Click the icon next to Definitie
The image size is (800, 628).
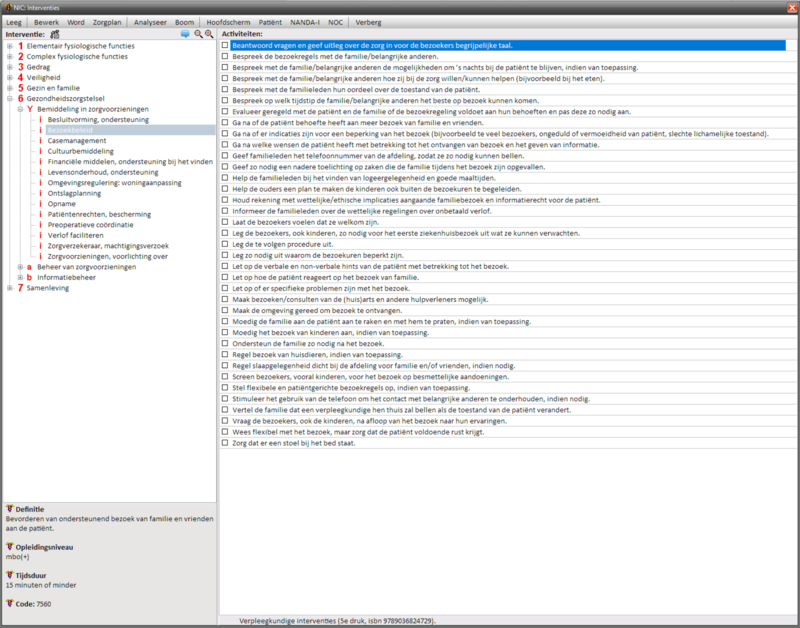coord(10,509)
